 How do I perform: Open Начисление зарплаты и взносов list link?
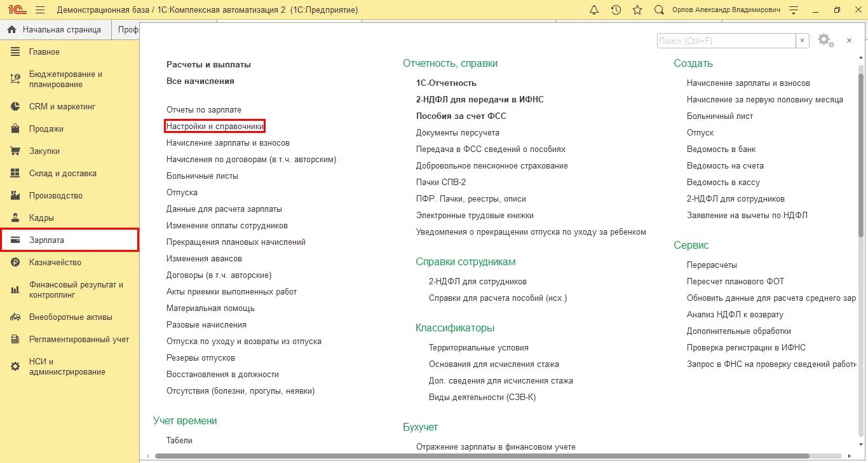coord(228,143)
